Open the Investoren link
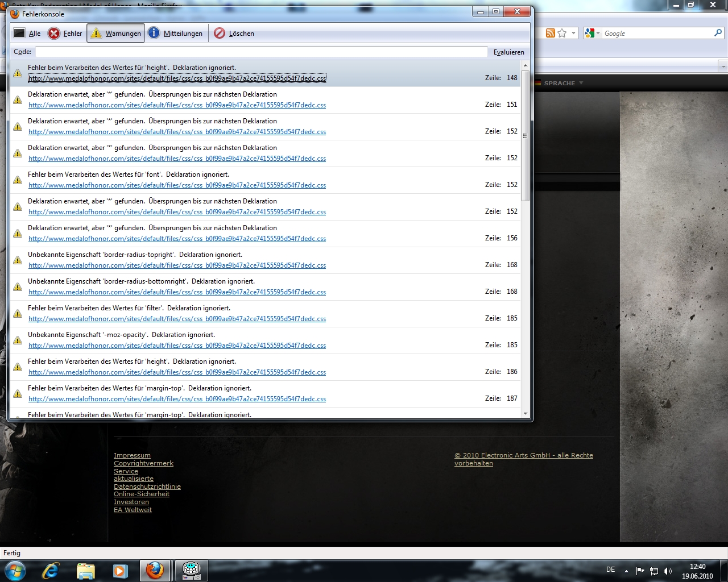728x582 pixels. [131, 502]
